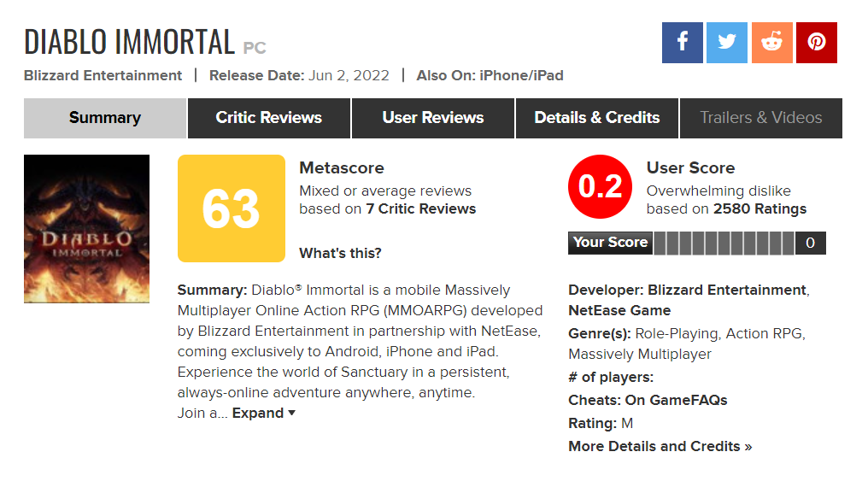Open the Trailers & Videos tab
This screenshot has height=493, width=868.
[x=760, y=118]
